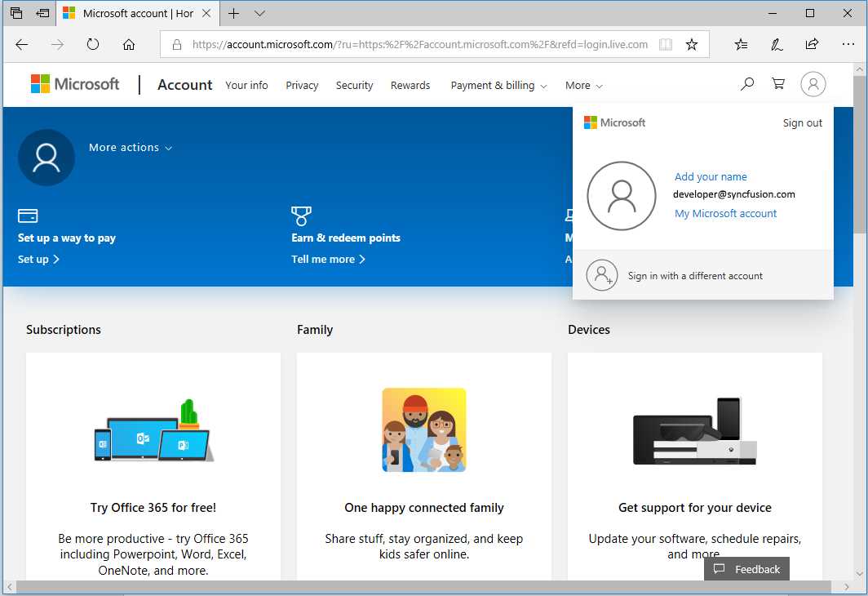Click the Share icon in browser toolbar

(x=812, y=45)
